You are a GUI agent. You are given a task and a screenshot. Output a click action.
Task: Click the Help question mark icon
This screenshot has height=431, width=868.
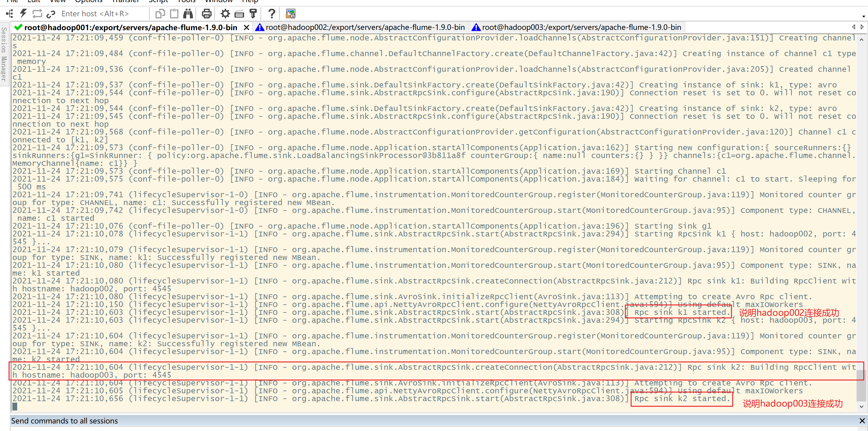coord(272,14)
